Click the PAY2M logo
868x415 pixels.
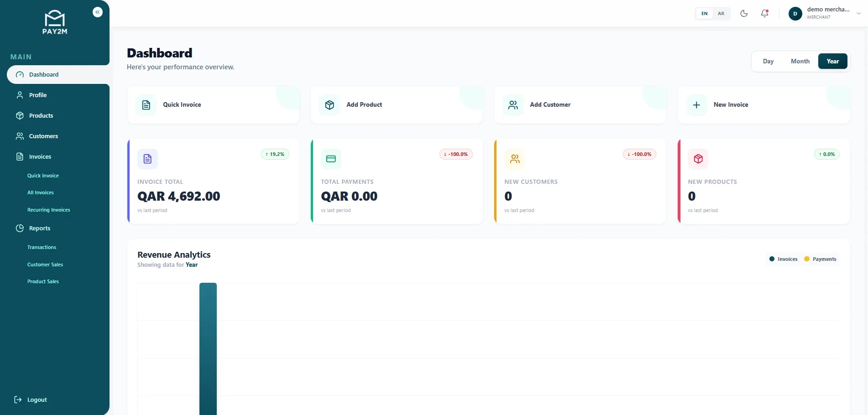click(x=55, y=22)
